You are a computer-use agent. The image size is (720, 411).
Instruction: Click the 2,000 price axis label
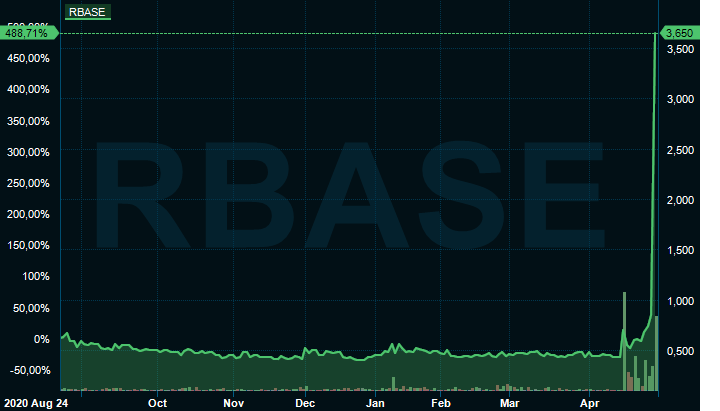680,200
